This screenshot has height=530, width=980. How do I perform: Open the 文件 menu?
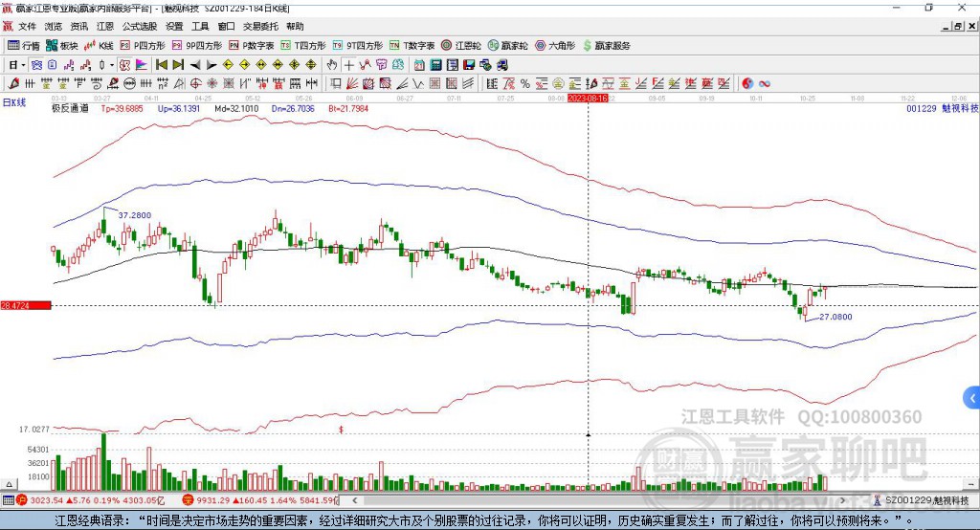point(27,26)
